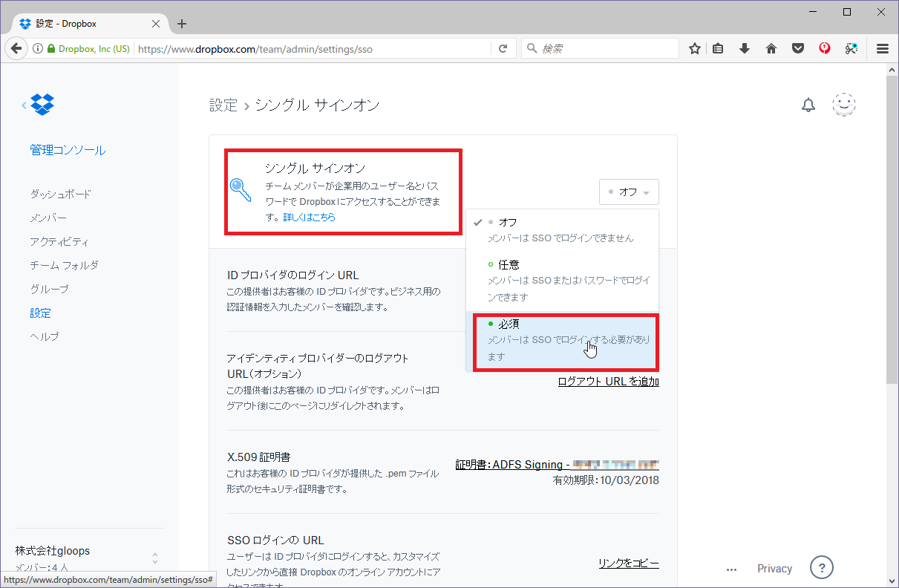
Task: Click the 有効期限:10/03/2018 text
Action: pyautogui.click(x=606, y=480)
